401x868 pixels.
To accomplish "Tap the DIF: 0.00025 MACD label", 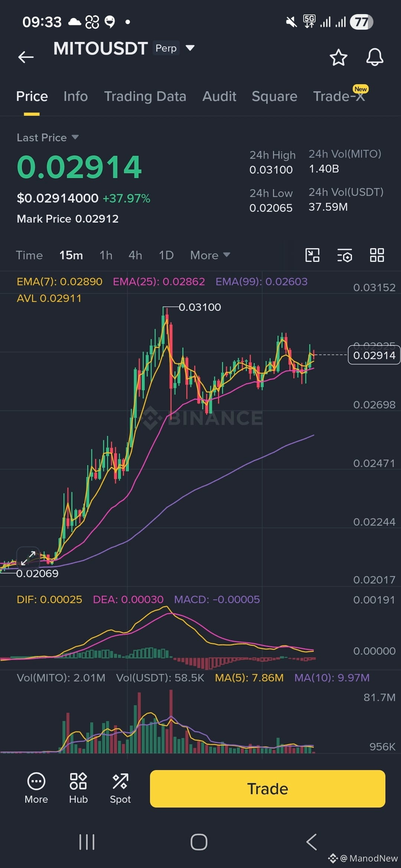I will click(49, 599).
